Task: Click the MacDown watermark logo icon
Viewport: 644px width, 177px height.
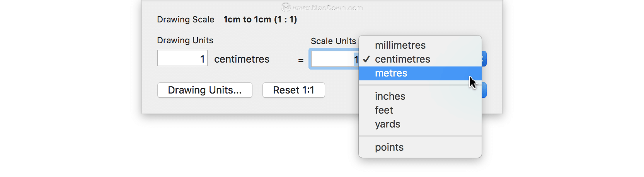Action: pyautogui.click(x=286, y=7)
